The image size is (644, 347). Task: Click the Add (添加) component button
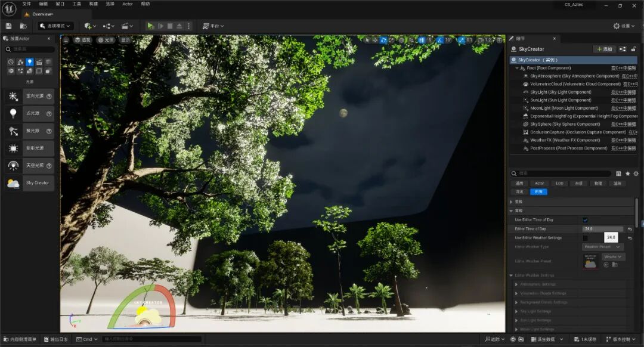click(605, 49)
